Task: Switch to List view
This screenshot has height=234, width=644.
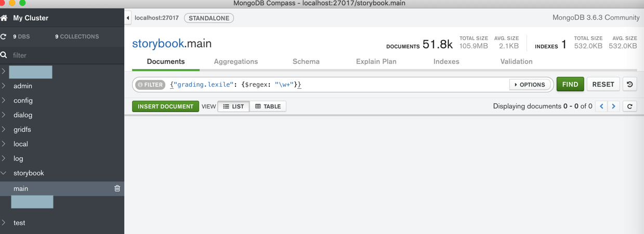Action: click(233, 106)
